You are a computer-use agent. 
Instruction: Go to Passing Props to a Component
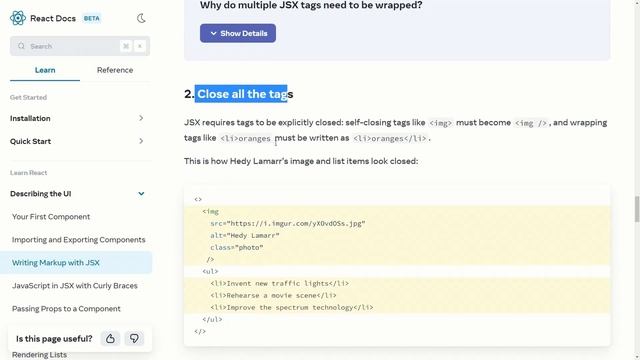click(x=66, y=309)
